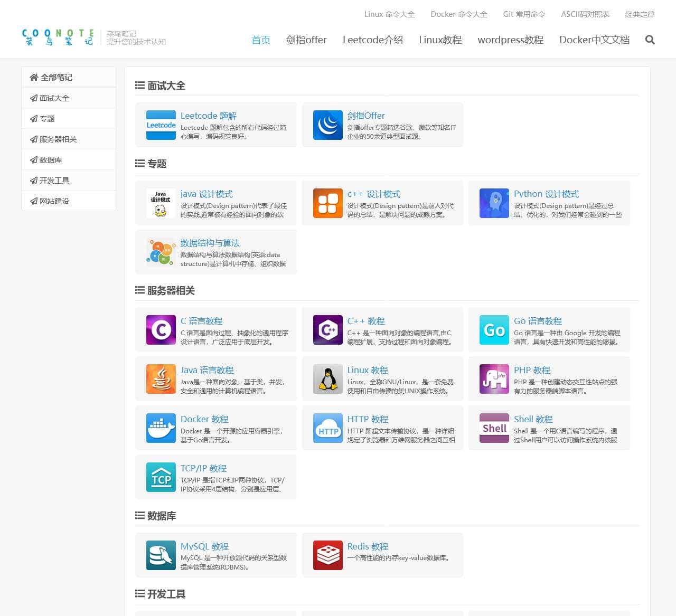This screenshot has width=676, height=616.
Task: Open the HTTP cloud icon
Action: coord(328,428)
